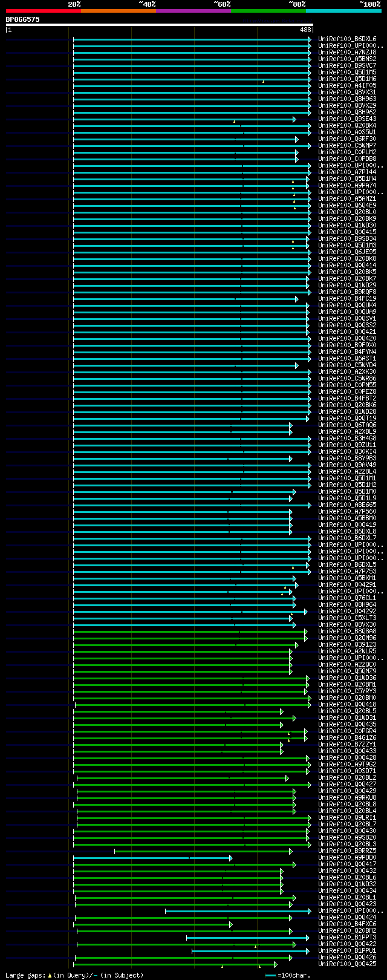Select the UniRef100_Q5QMZ9 label
The height and width of the screenshot is (980, 387).
pyautogui.click(x=347, y=671)
